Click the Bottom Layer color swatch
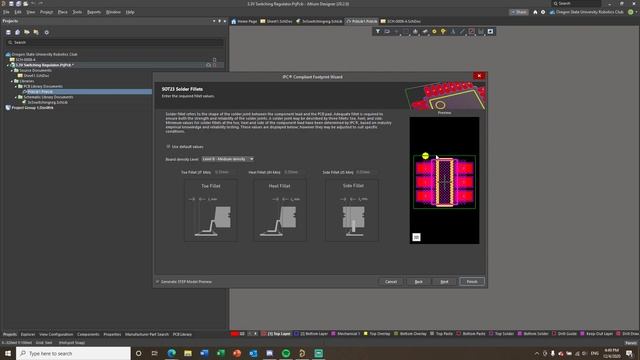Viewport: 640px width, 360px height. (296, 334)
